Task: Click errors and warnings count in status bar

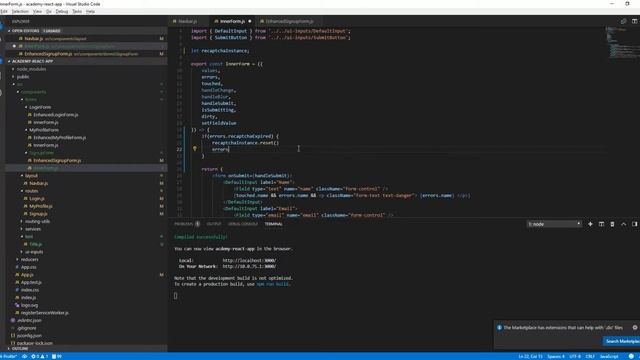Action: (40, 356)
